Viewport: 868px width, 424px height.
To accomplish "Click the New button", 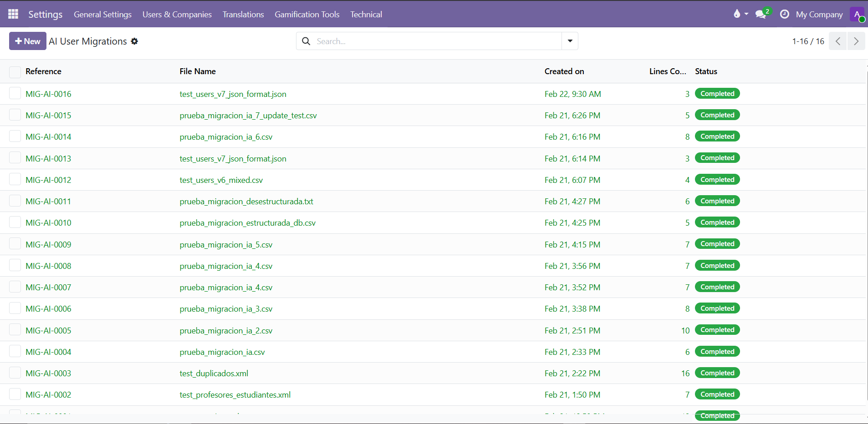I will [x=28, y=41].
